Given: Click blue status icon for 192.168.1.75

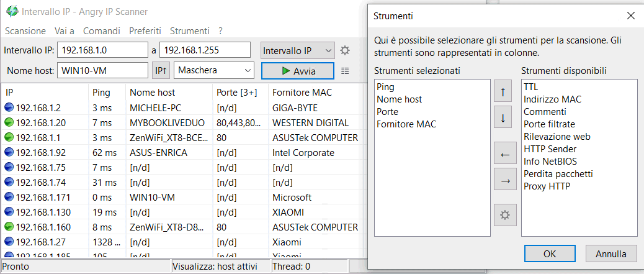Looking at the screenshot, I should (x=9, y=168).
